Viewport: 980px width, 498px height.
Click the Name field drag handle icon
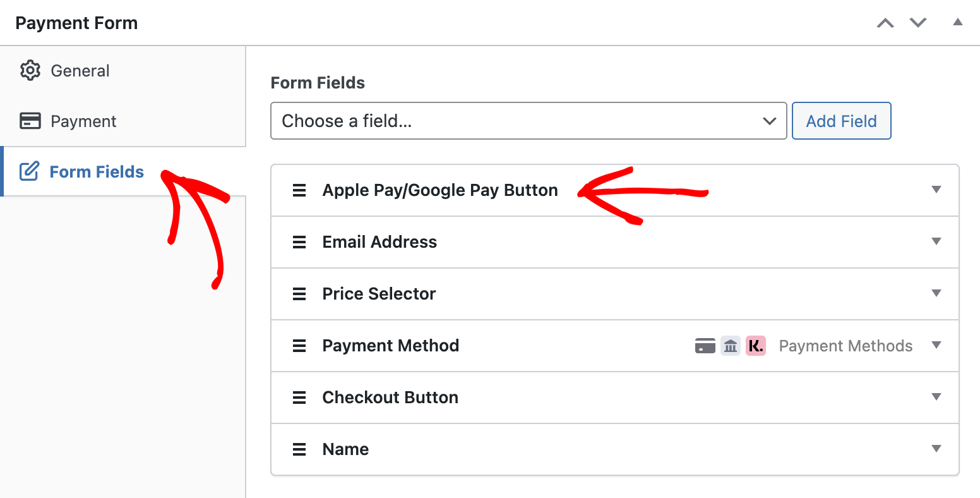[x=299, y=449]
